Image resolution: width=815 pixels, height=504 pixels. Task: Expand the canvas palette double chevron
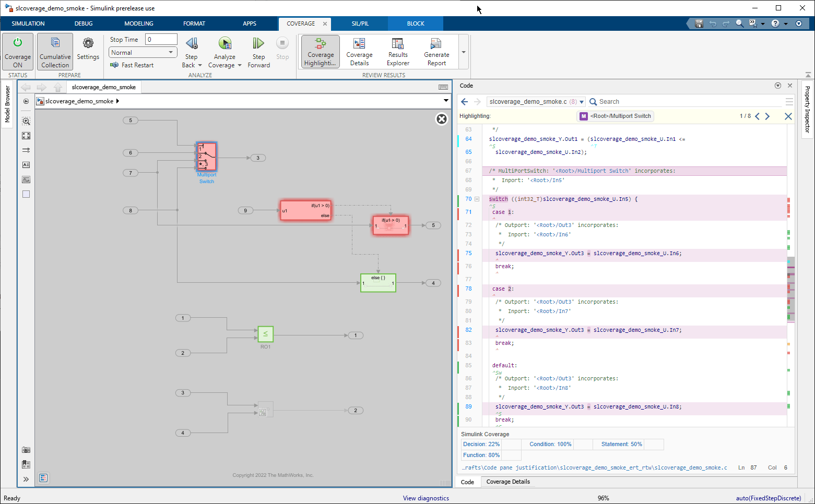click(x=26, y=479)
